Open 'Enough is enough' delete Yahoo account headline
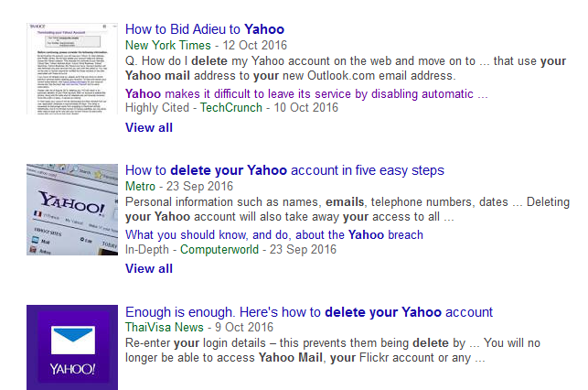The width and height of the screenshot is (588, 390). click(309, 312)
